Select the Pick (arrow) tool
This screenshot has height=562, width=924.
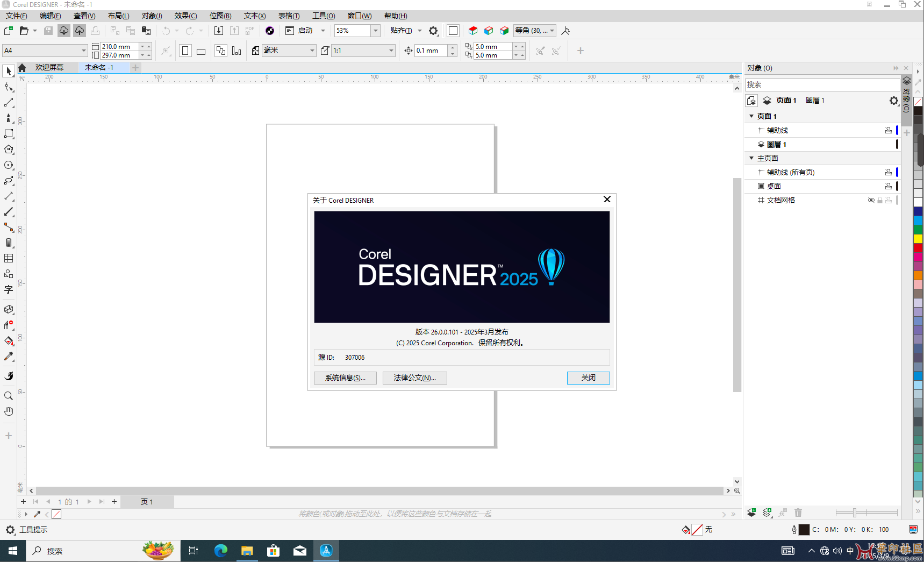click(9, 71)
